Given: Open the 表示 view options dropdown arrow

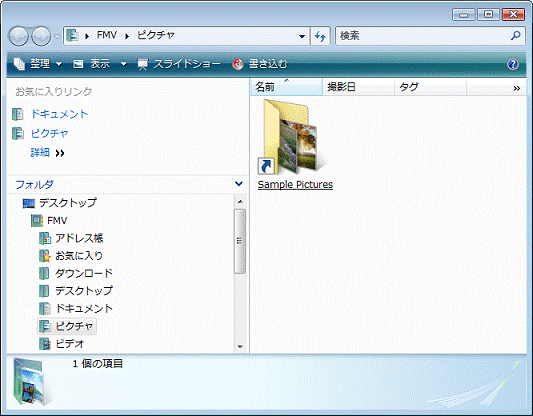Looking at the screenshot, I should (124, 64).
